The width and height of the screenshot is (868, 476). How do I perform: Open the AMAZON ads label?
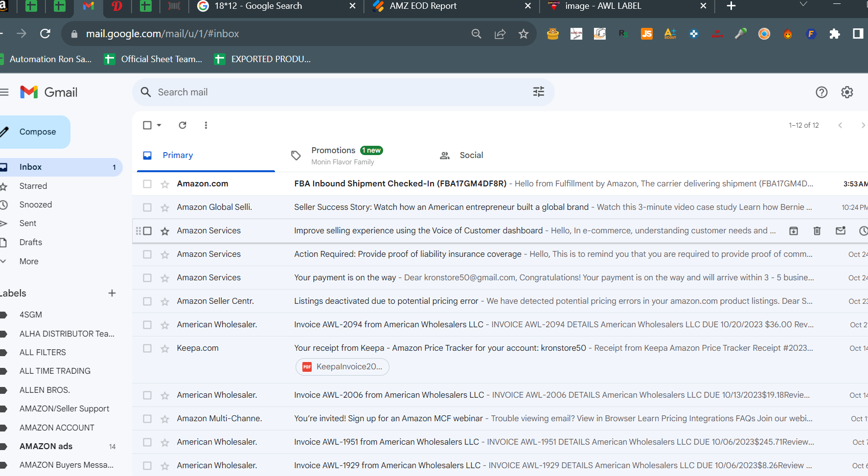coord(46,446)
